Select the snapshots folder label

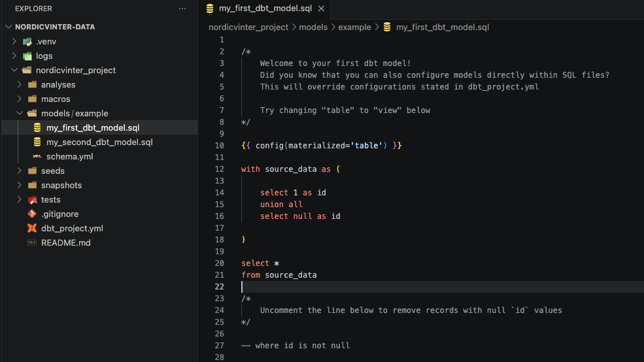click(61, 185)
